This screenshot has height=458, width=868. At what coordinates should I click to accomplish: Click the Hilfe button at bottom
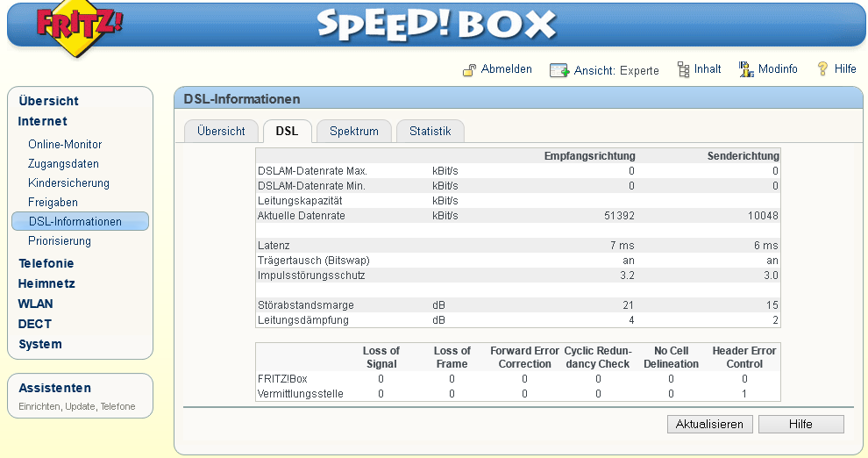click(x=801, y=424)
